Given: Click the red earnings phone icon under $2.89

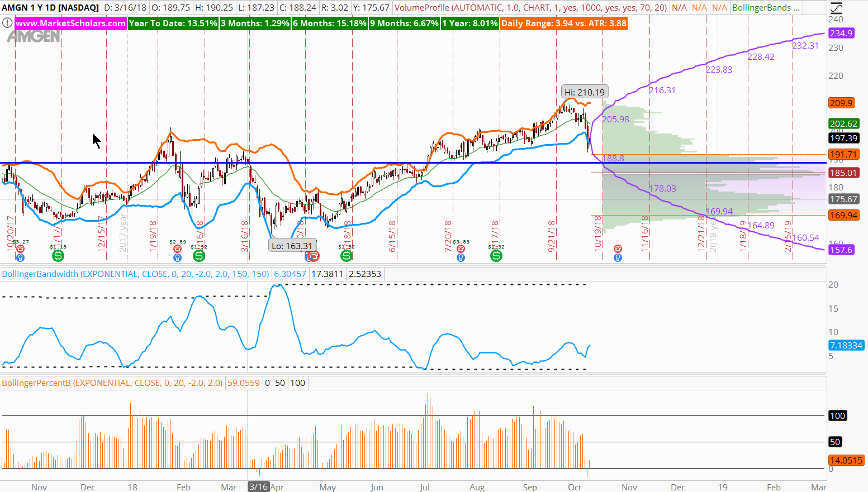Looking at the screenshot, I should (177, 249).
